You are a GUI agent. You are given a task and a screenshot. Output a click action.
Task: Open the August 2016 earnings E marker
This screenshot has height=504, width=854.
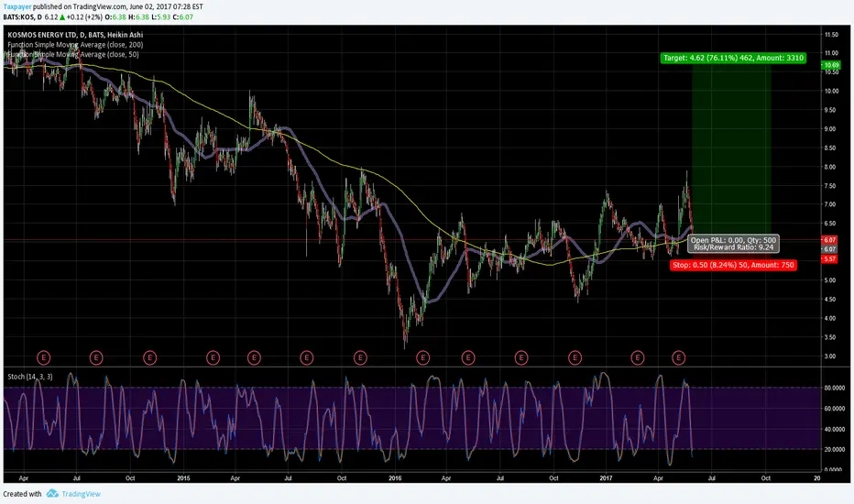[521, 358]
